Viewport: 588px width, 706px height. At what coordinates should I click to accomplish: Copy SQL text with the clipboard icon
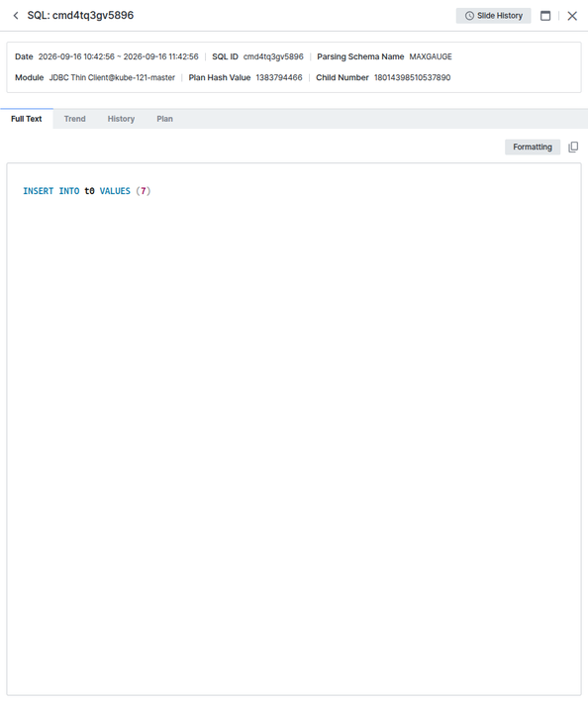tap(573, 147)
